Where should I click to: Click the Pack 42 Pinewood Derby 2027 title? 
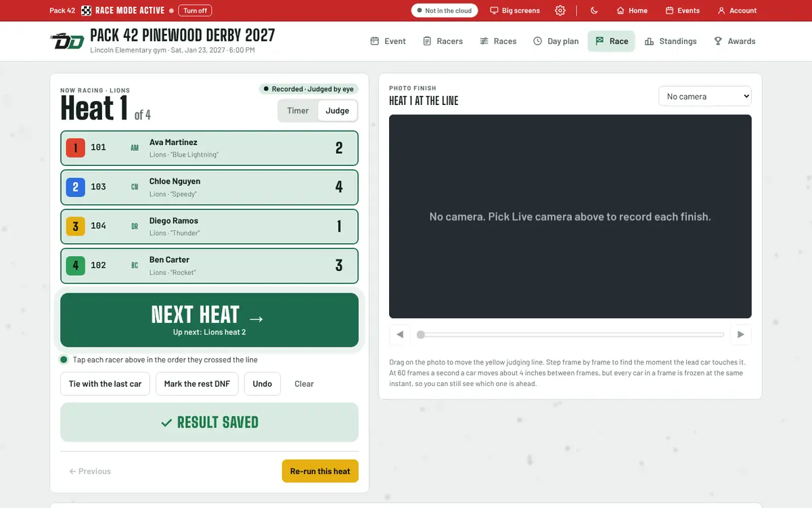183,35
